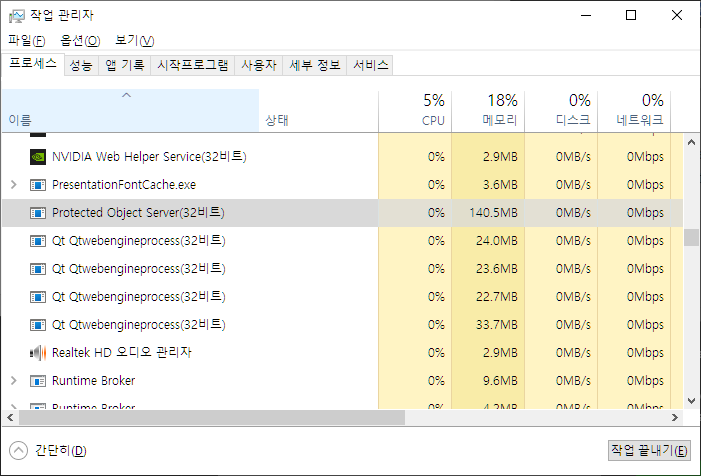Click the vertical scrollbar up arrow

691,143
